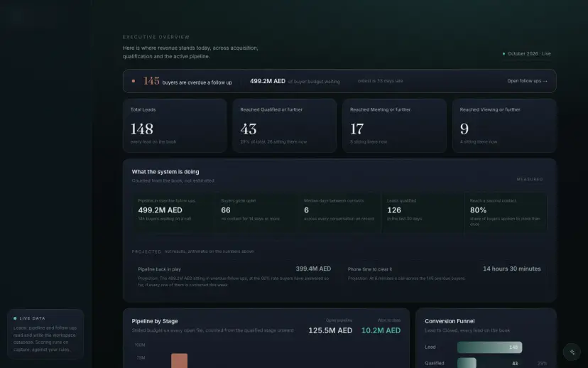Select the Median days between contacts tile
The height and width of the screenshot is (368, 588).
(339, 212)
